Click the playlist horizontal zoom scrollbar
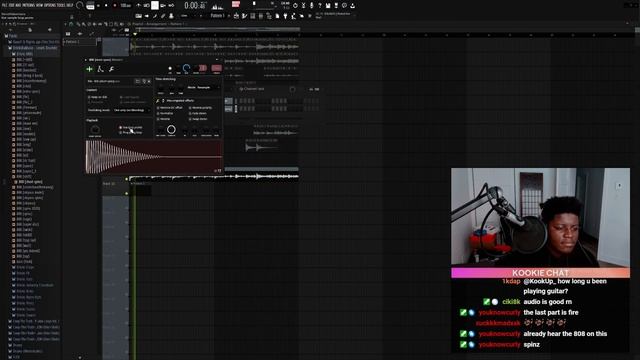Viewport: 640px width, 360px height. [x=218, y=29]
